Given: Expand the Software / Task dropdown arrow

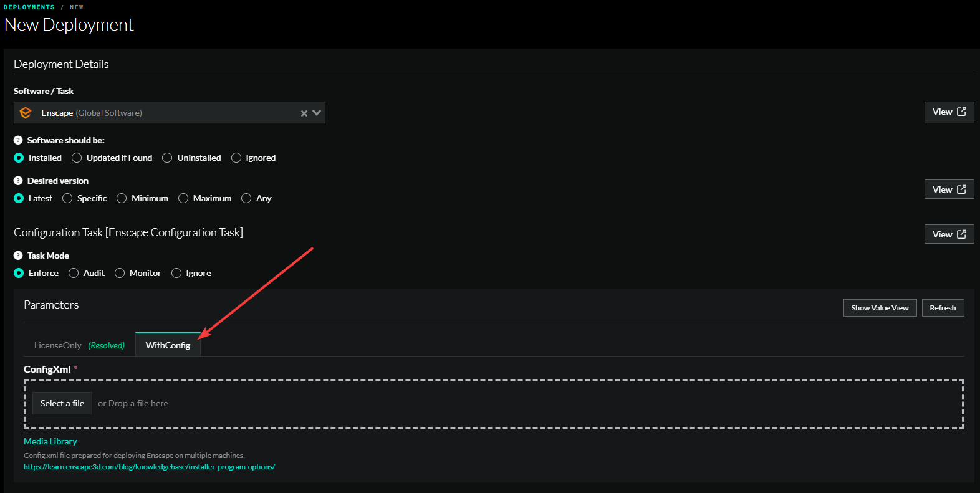Looking at the screenshot, I should pos(317,113).
